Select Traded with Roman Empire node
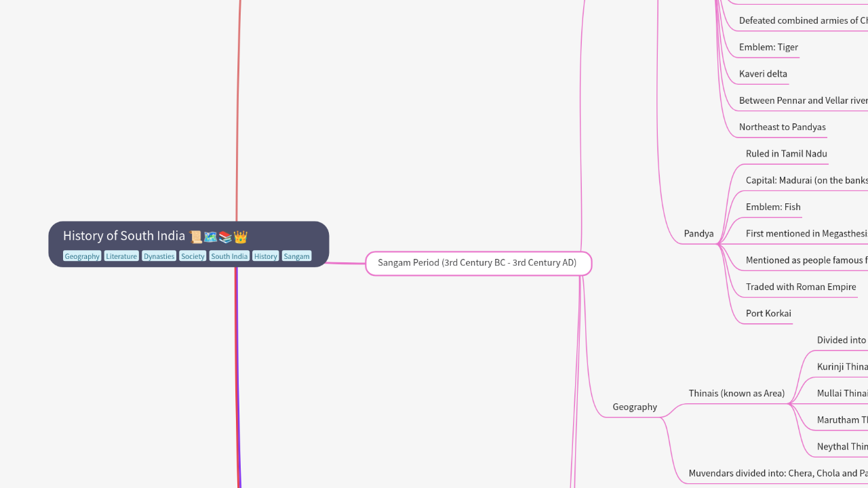 pyautogui.click(x=800, y=287)
